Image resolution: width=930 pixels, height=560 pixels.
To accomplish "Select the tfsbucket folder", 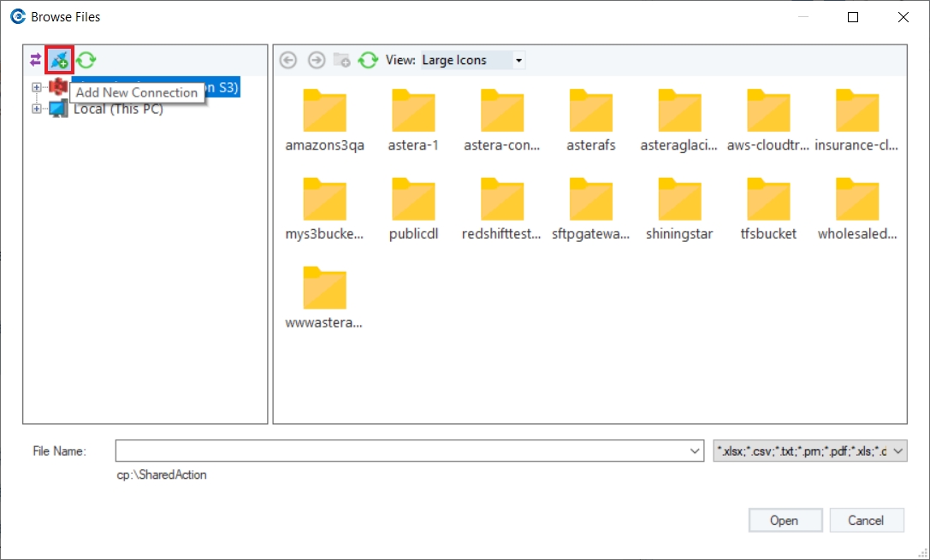I will tap(768, 209).
